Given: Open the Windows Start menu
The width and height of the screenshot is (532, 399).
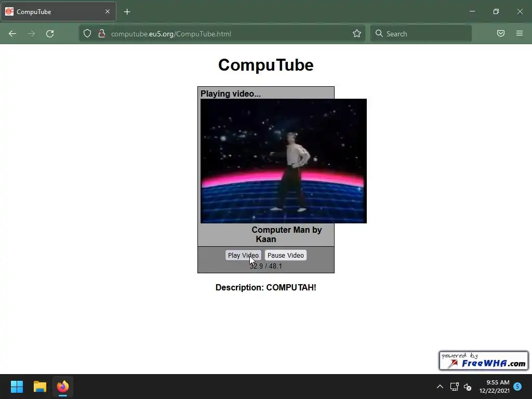Looking at the screenshot, I should tap(17, 387).
